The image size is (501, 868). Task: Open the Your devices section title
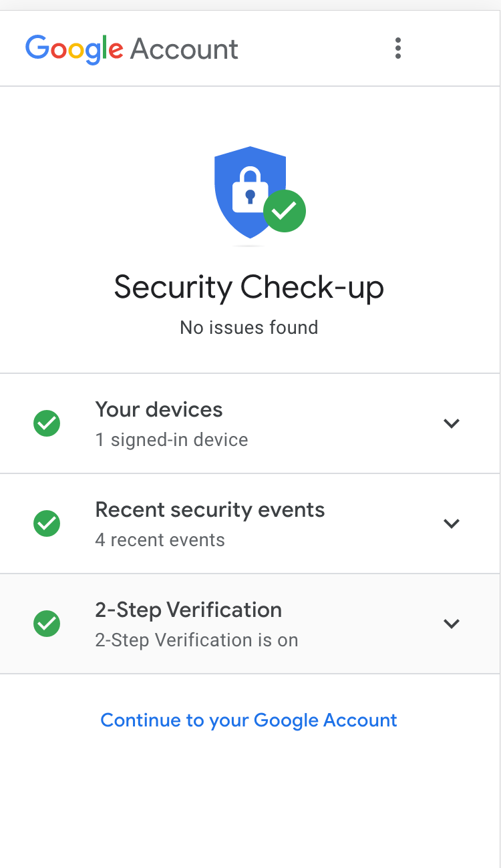(x=159, y=409)
